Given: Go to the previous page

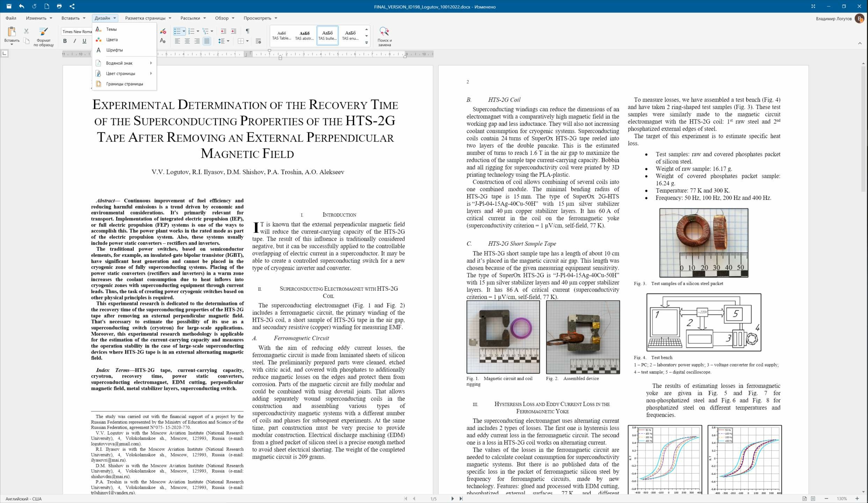Looking at the screenshot, I should point(414,498).
